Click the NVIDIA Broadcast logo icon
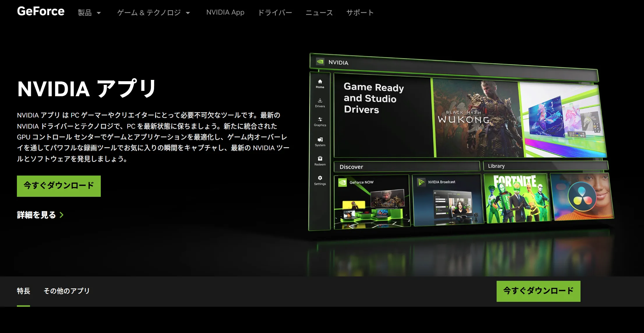The height and width of the screenshot is (333, 644). coord(421,182)
